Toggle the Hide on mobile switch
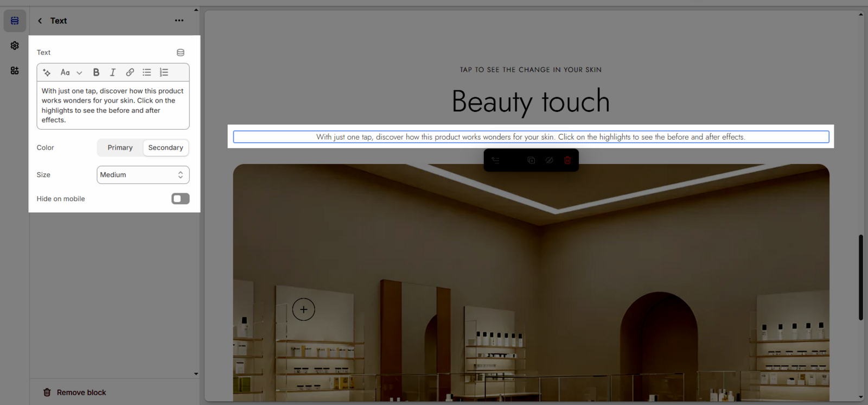The image size is (868, 405). [180, 199]
